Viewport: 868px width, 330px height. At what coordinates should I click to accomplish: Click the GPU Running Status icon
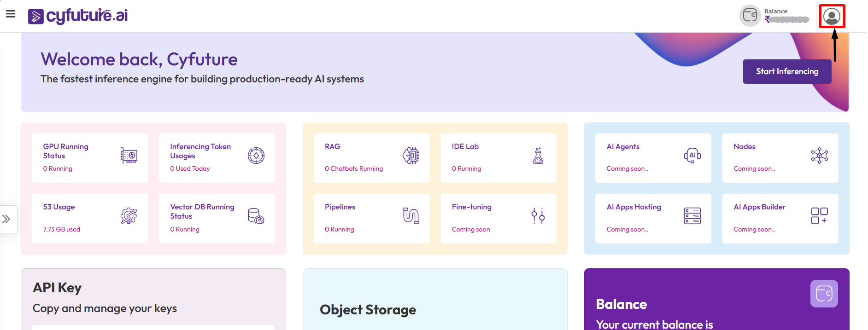tap(129, 156)
